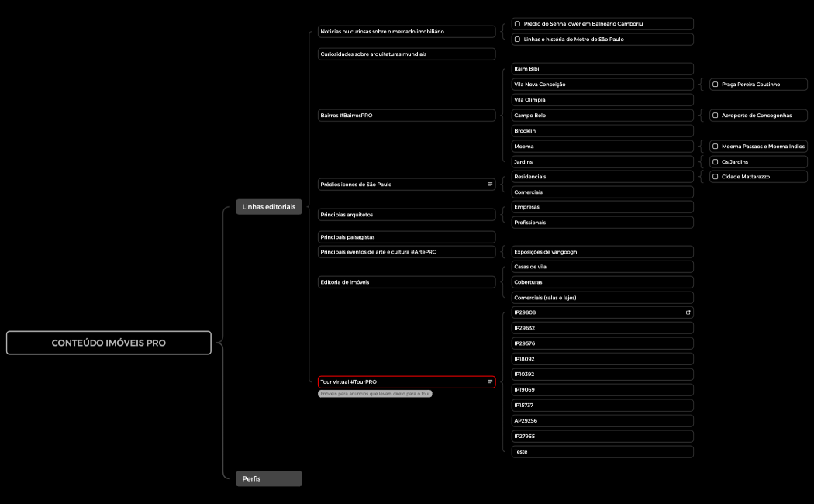Tick the Os Jardins checkbox

click(715, 162)
